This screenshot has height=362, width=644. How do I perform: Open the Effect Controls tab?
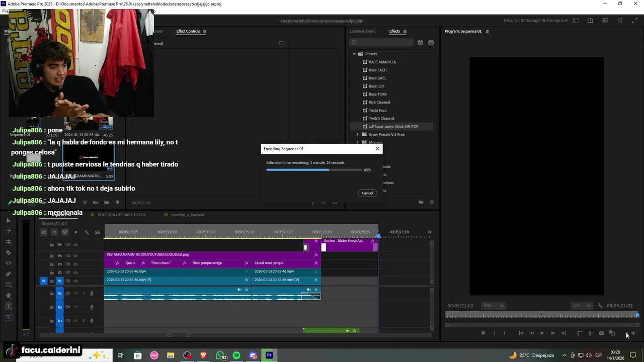pyautogui.click(x=188, y=31)
